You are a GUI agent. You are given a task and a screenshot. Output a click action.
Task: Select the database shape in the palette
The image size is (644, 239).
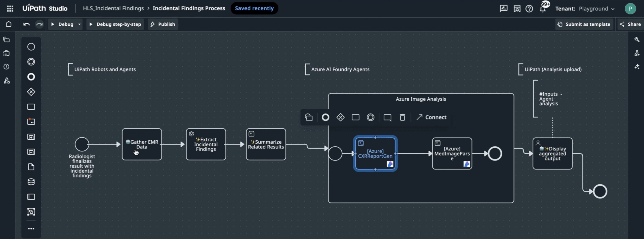tap(31, 182)
